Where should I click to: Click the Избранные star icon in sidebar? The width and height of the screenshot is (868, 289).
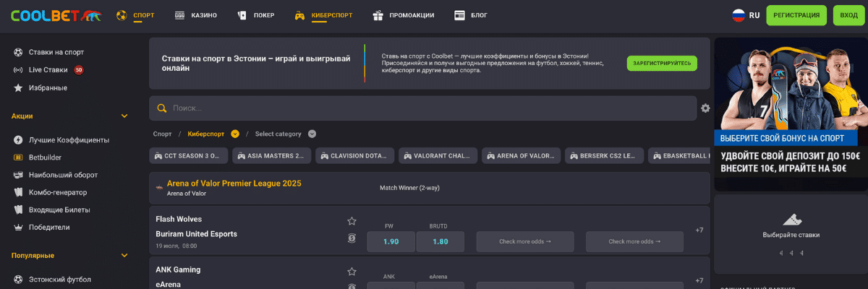(18, 87)
